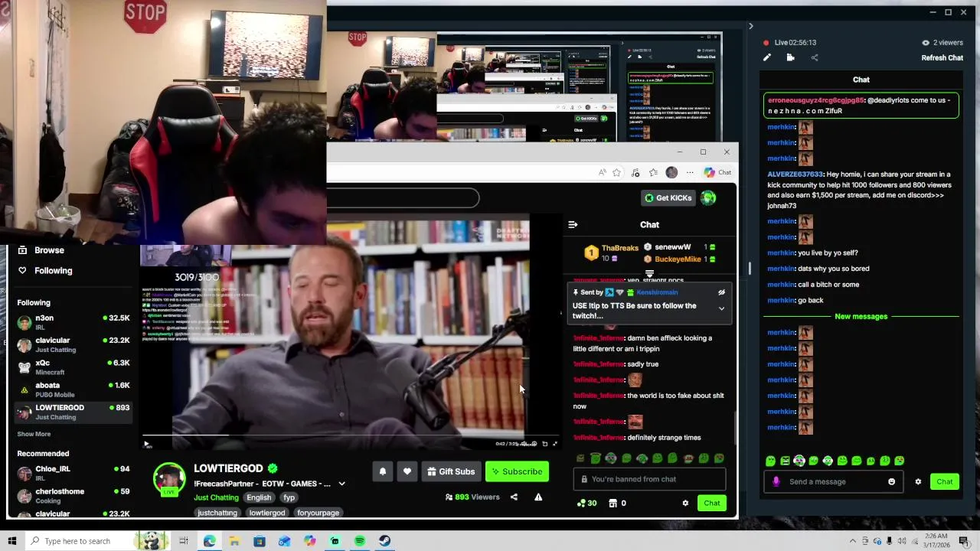Click the browser read aloud icon
The image size is (980, 551).
602,172
